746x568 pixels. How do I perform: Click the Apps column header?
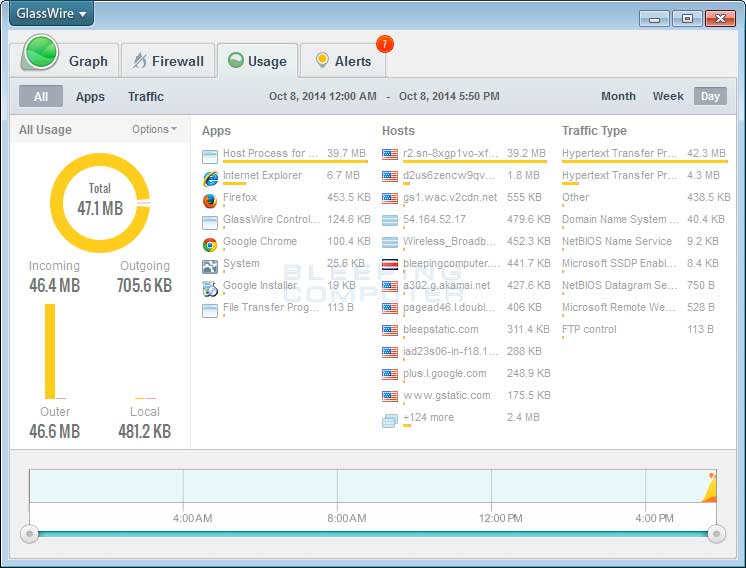point(216,131)
